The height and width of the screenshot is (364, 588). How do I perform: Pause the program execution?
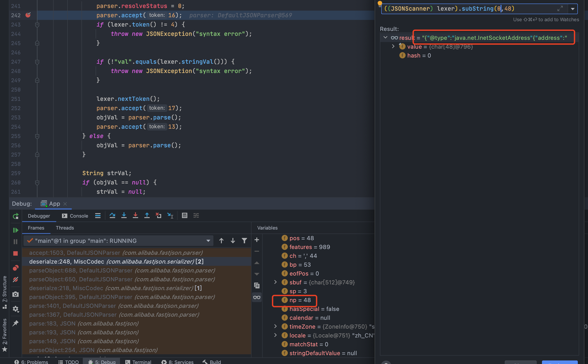[x=16, y=241]
